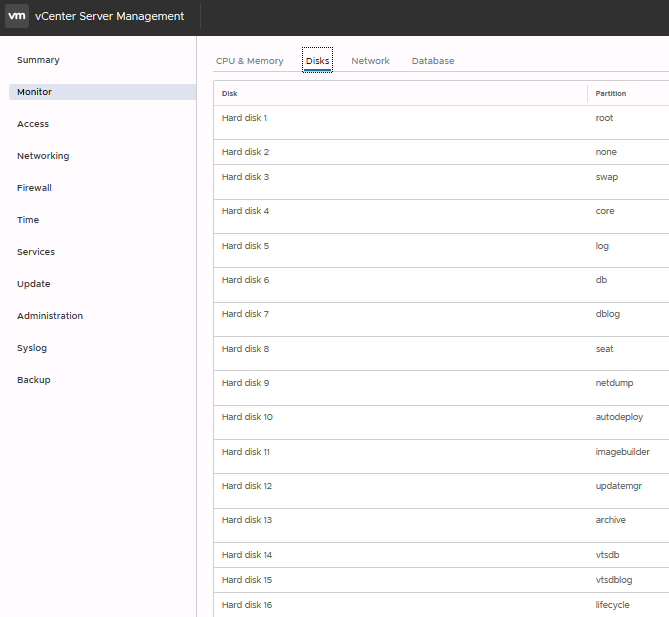Click the autodeploy partition value
Image resolution: width=669 pixels, height=617 pixels.
[619, 417]
